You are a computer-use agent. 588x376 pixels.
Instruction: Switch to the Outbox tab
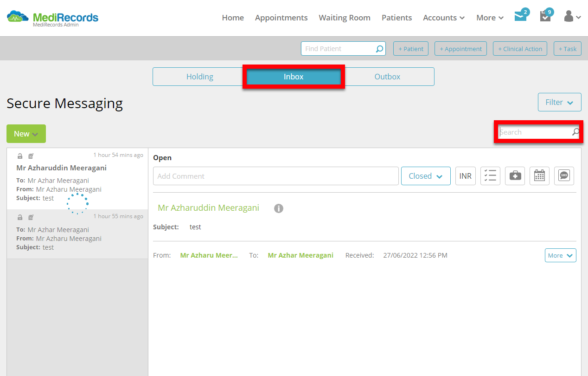click(x=387, y=77)
